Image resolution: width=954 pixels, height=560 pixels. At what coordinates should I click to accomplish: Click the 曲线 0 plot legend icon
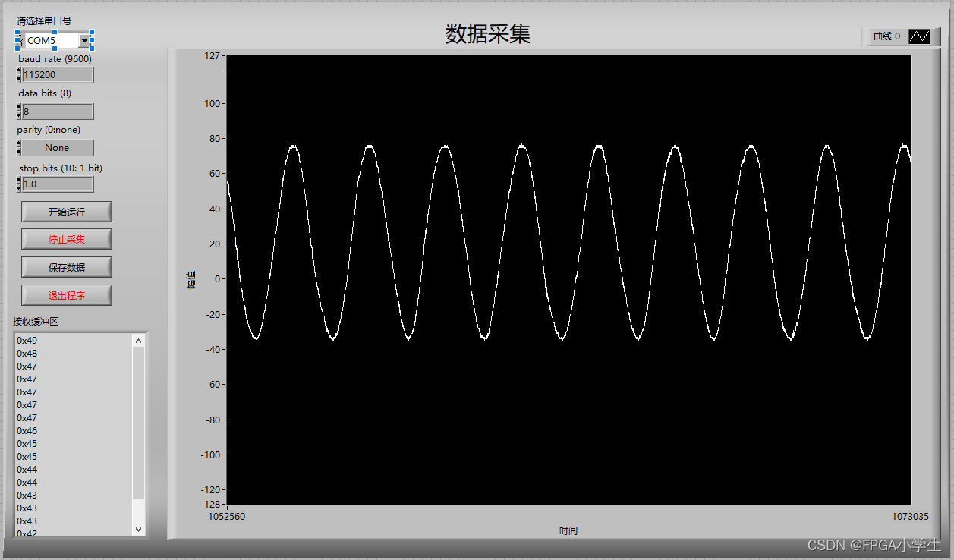point(919,36)
